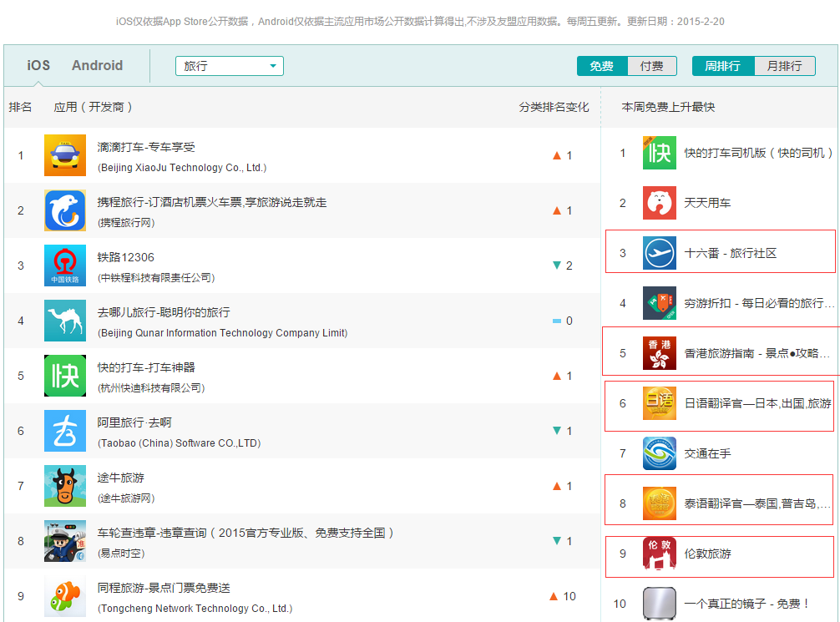
Task: Click 阿里旅行·去啊 title text
Action: point(134,422)
